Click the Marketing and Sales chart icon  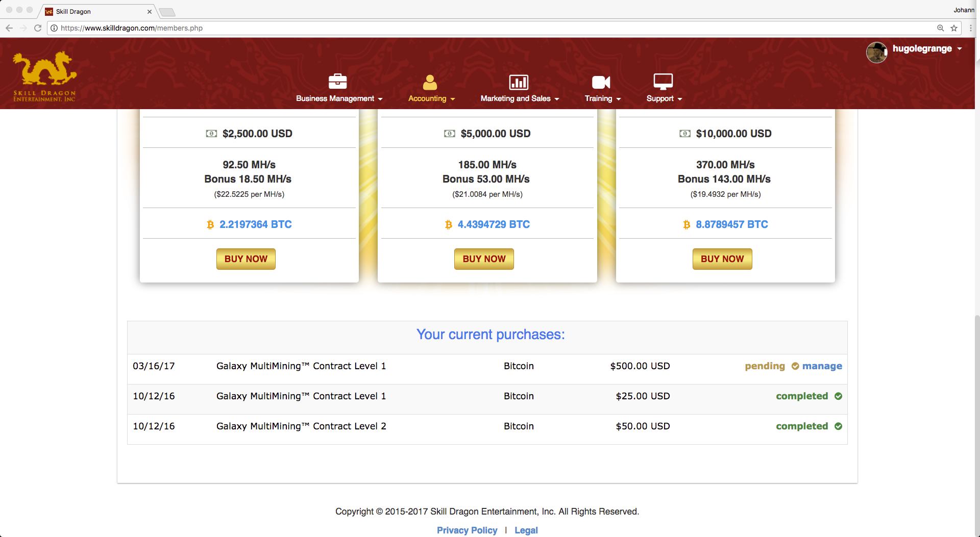tap(519, 82)
